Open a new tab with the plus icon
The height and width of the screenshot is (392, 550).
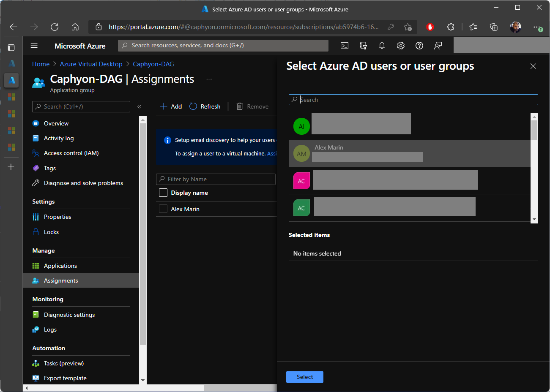pyautogui.click(x=11, y=167)
